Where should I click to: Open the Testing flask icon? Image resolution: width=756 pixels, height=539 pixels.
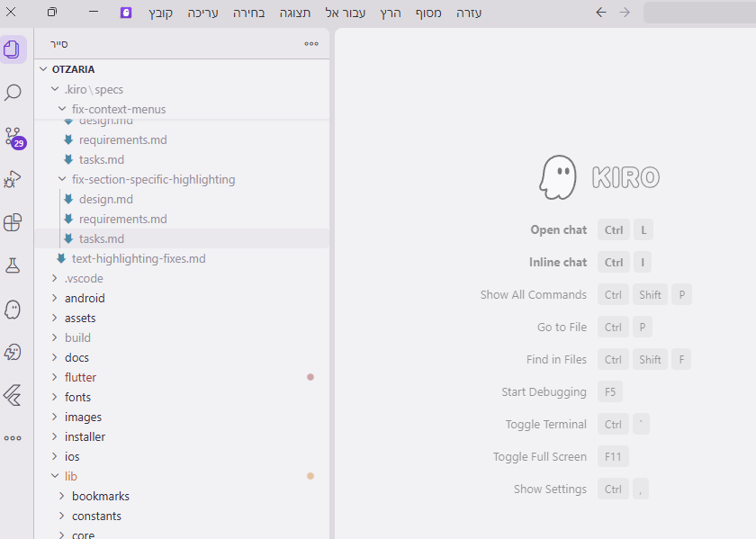point(13,265)
